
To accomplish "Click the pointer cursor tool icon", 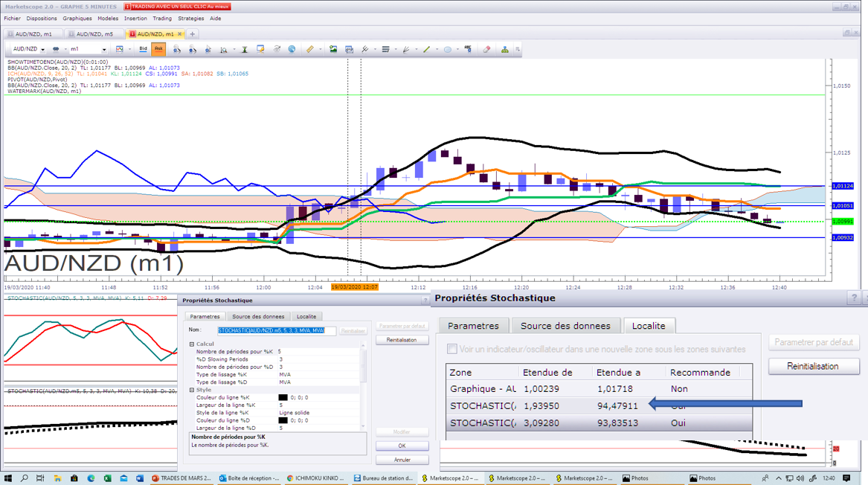I will (208, 49).
